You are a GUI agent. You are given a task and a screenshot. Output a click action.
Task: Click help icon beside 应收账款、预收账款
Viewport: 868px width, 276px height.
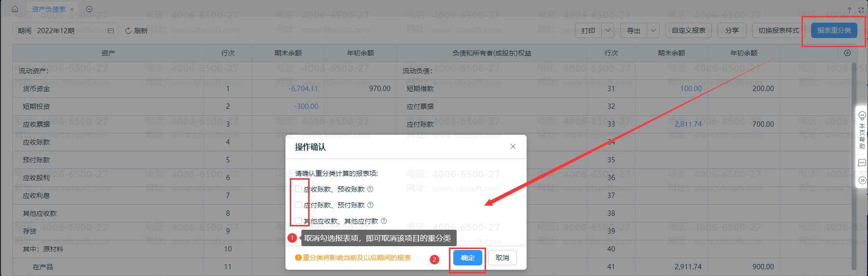pyautogui.click(x=370, y=189)
